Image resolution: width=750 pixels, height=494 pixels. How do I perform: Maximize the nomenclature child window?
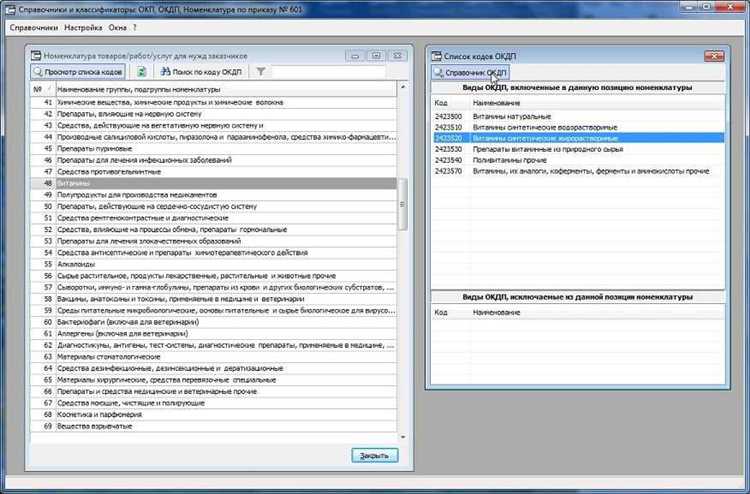tap(376, 56)
